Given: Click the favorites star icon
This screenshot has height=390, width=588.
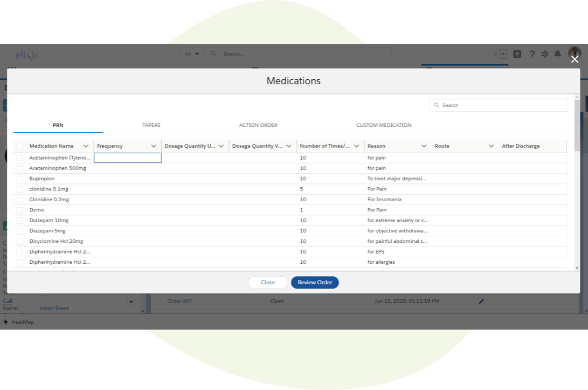Looking at the screenshot, I should pos(495,54).
